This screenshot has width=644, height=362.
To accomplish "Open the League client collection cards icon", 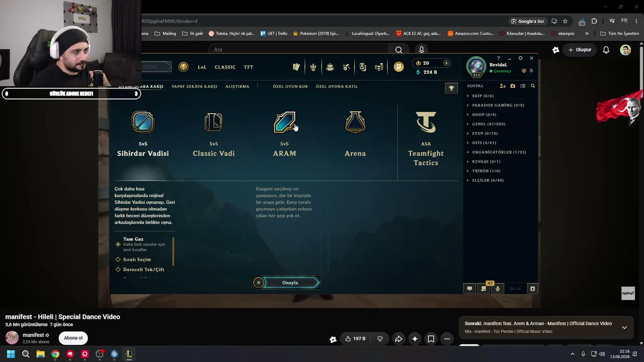I will coord(296,67).
